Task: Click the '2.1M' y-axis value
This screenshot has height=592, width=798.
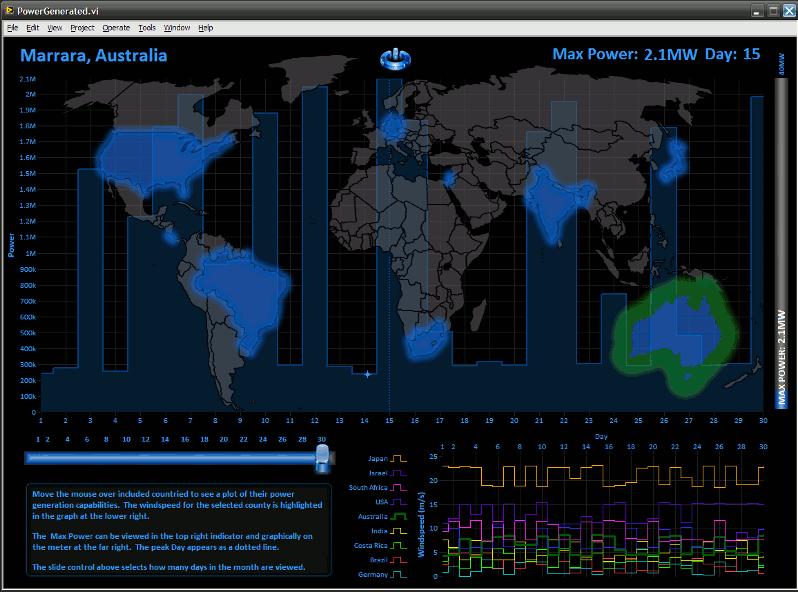Action: pyautogui.click(x=27, y=79)
